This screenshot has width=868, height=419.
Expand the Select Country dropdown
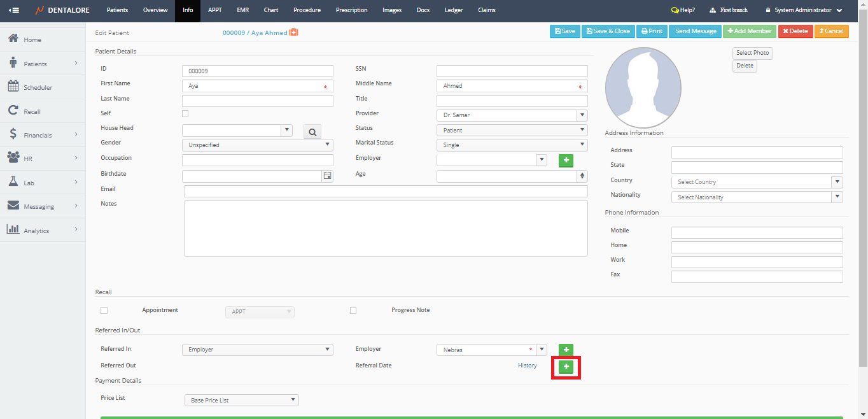757,182
